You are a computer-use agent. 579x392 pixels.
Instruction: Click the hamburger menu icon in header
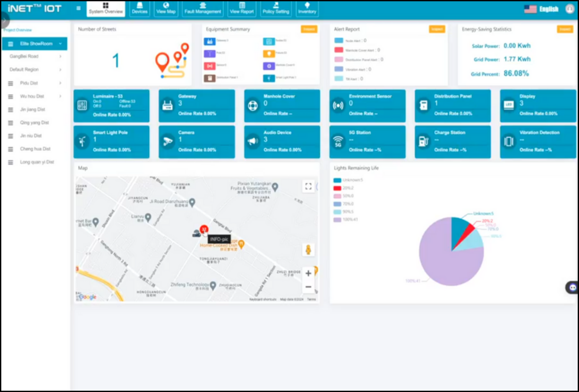[x=78, y=8]
